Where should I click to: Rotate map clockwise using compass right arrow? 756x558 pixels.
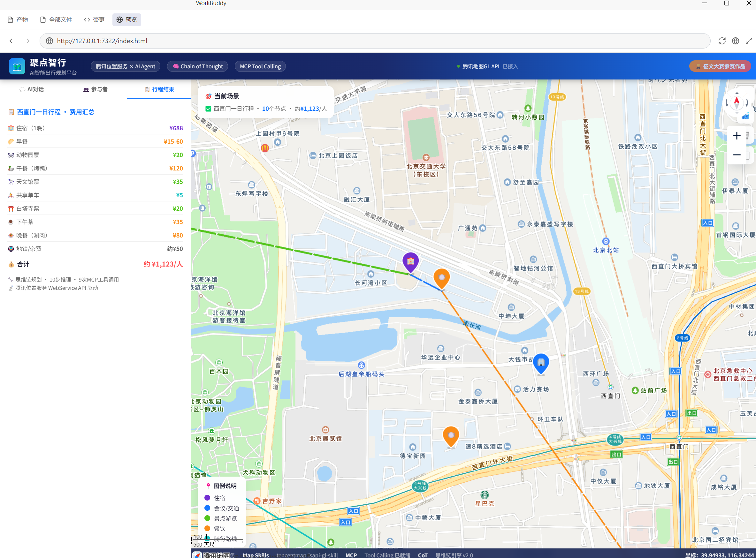click(x=747, y=102)
